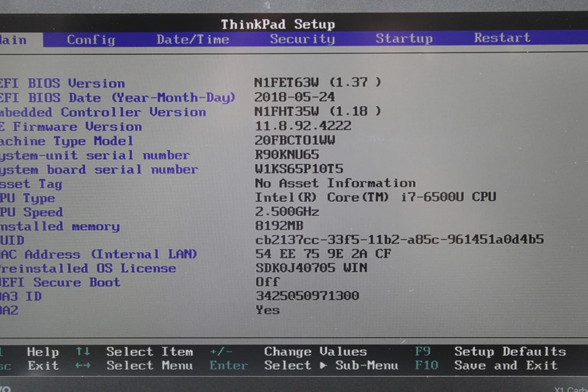
Task: Return to the Main tab
Action: coord(12,39)
